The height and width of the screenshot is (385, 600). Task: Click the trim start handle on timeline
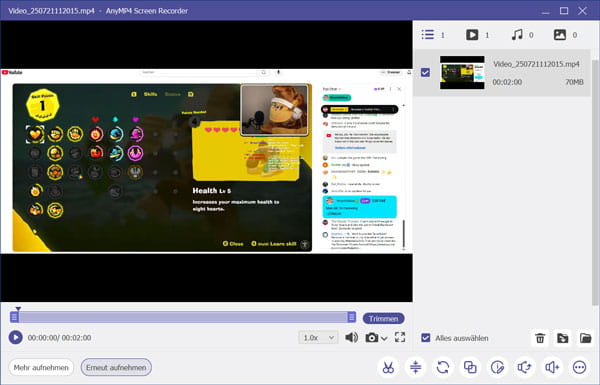[14, 316]
